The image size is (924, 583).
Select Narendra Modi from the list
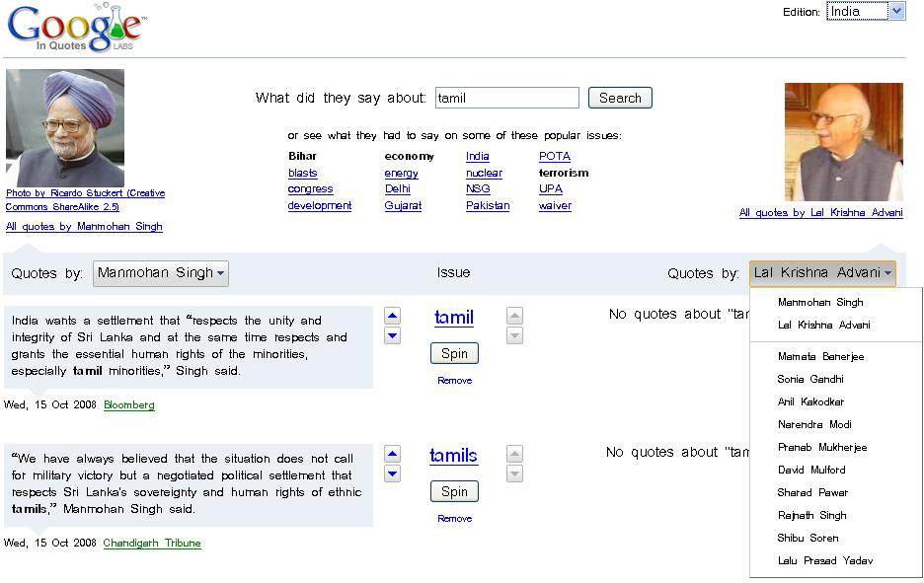[814, 424]
